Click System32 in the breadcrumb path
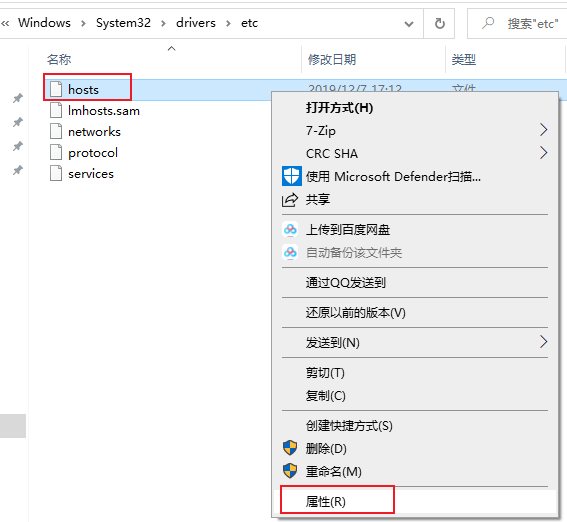This screenshot has height=522, width=567. coord(123,23)
